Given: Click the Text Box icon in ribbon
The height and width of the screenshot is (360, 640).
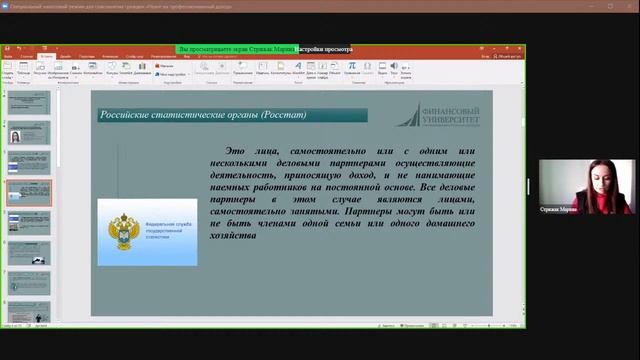Looking at the screenshot, I should pos(262,69).
